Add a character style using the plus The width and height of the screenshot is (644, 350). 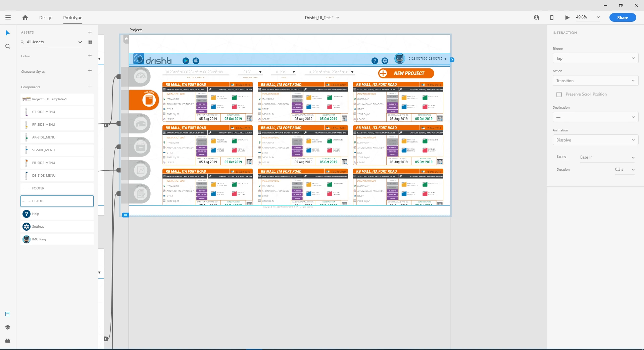(90, 71)
